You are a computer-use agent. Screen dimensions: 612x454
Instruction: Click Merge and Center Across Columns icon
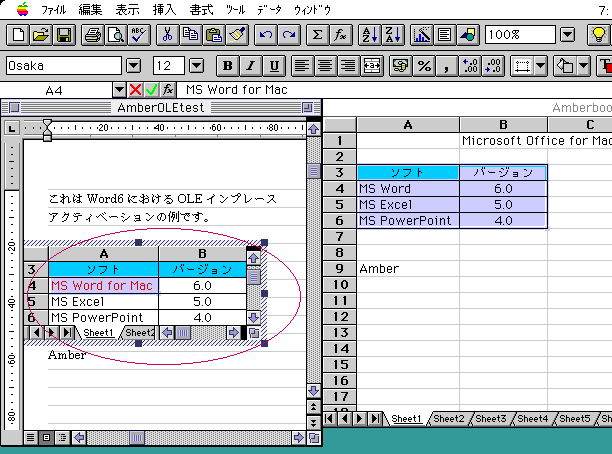372,66
